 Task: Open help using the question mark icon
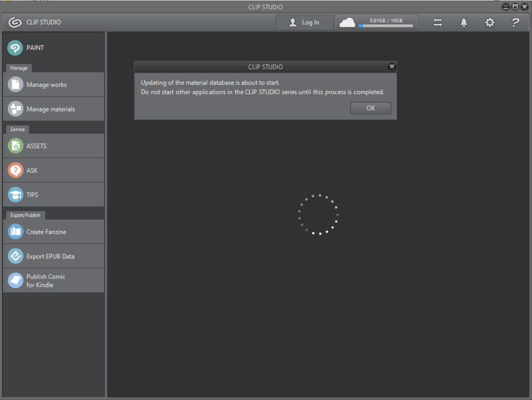coord(515,22)
